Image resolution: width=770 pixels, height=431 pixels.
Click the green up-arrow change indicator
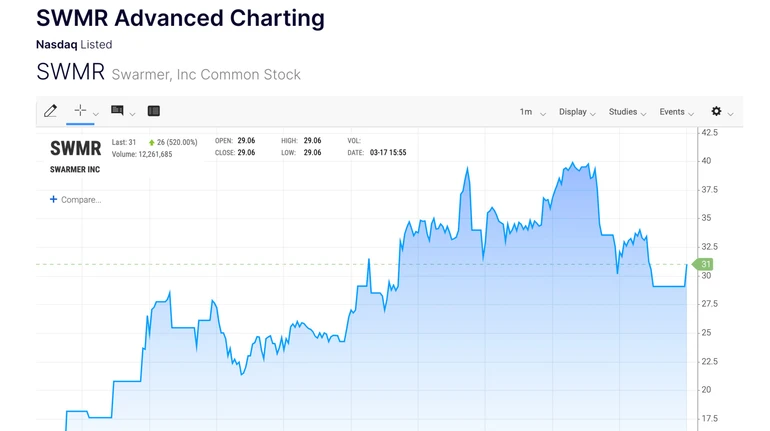152,143
